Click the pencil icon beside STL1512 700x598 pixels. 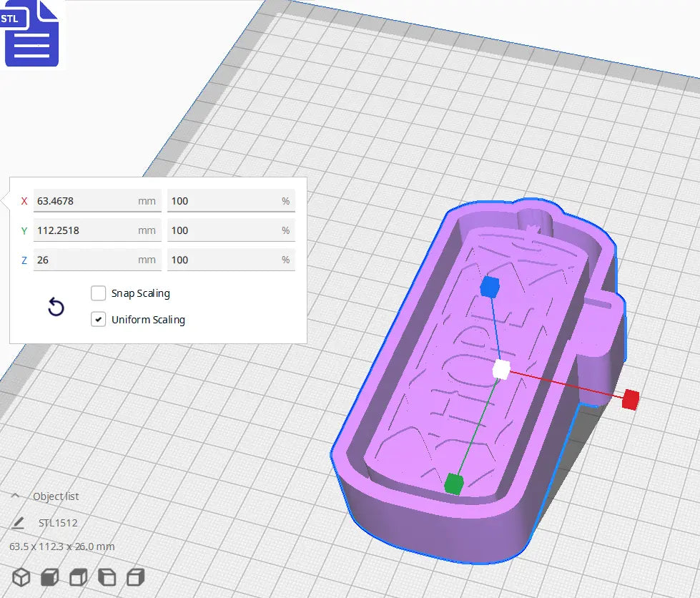[19, 522]
